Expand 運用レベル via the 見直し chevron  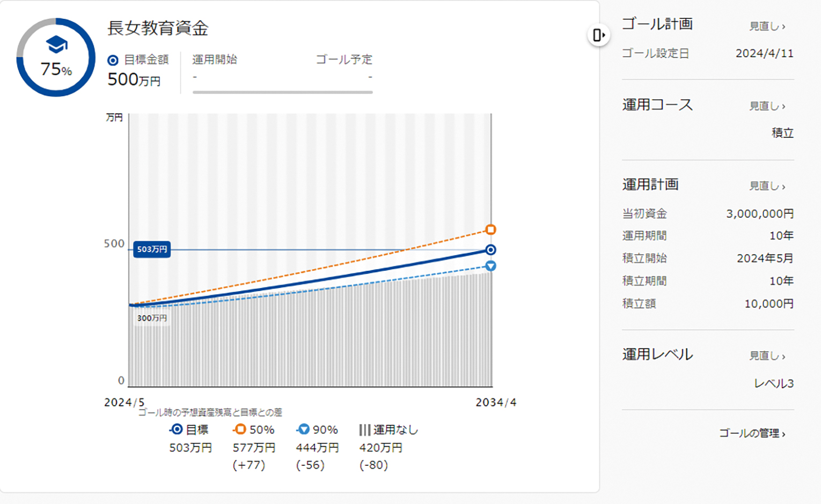point(765,355)
